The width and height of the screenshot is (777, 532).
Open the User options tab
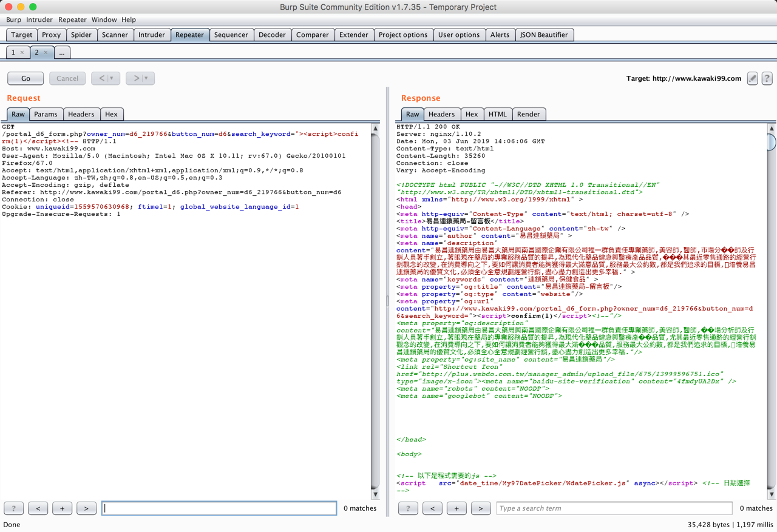459,35
